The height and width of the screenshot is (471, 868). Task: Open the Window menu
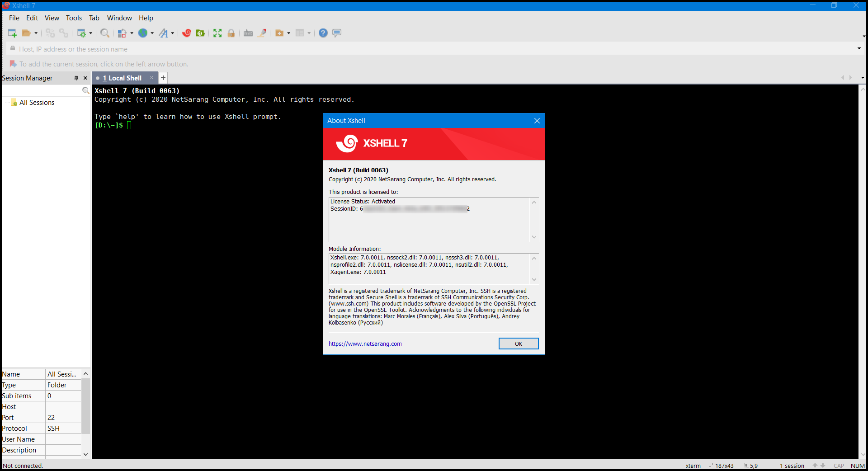pyautogui.click(x=119, y=18)
